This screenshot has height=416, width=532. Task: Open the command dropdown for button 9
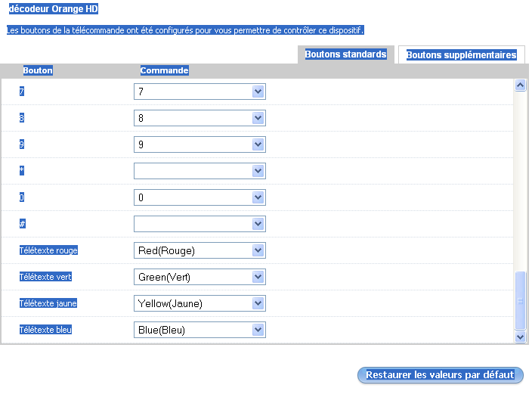tap(199, 144)
